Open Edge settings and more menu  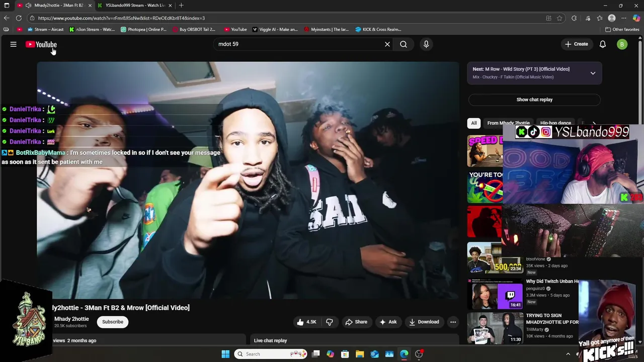624,18
